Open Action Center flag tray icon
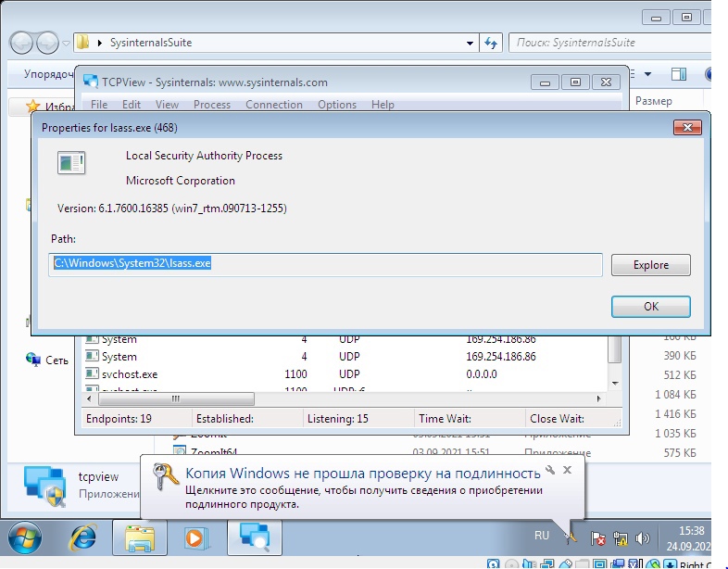Viewport: 728px width, 569px height. pos(598,538)
